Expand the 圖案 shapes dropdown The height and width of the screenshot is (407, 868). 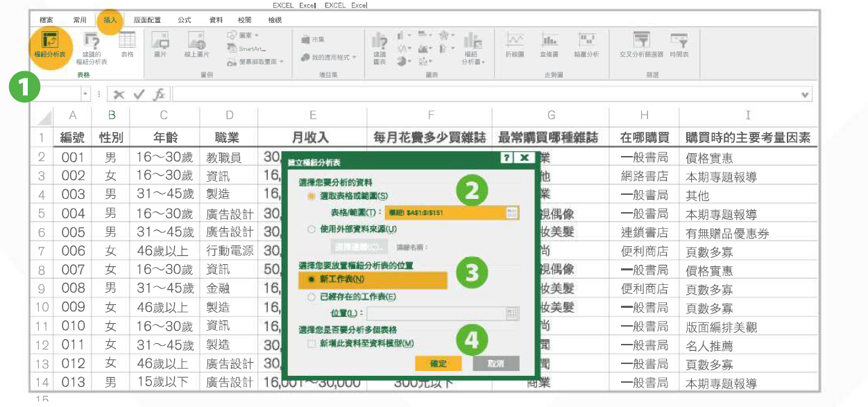(256, 35)
